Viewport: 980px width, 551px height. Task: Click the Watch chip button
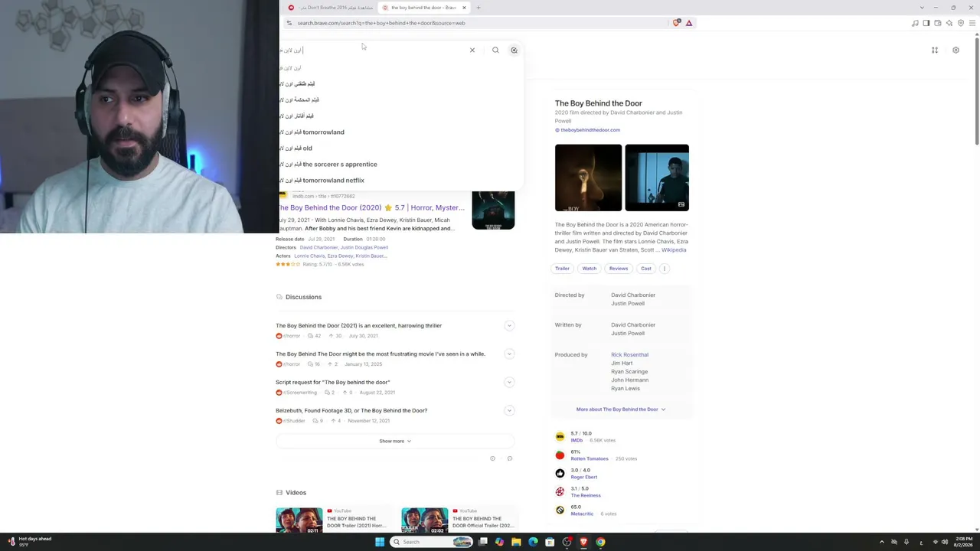[x=589, y=269]
